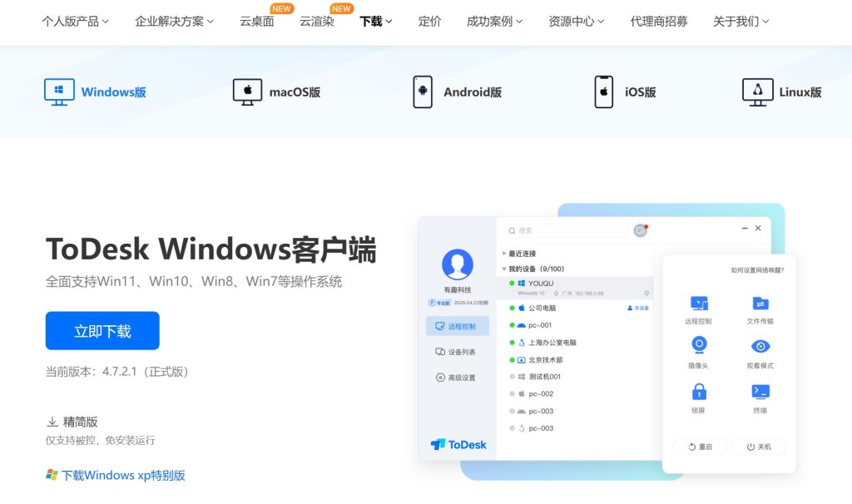Open the 文件传输 file transfer icon
Screen dimensions: 852x504
(760, 308)
